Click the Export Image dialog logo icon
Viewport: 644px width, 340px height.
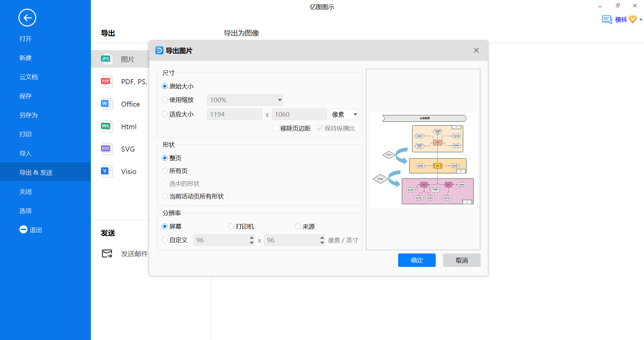pyautogui.click(x=159, y=50)
